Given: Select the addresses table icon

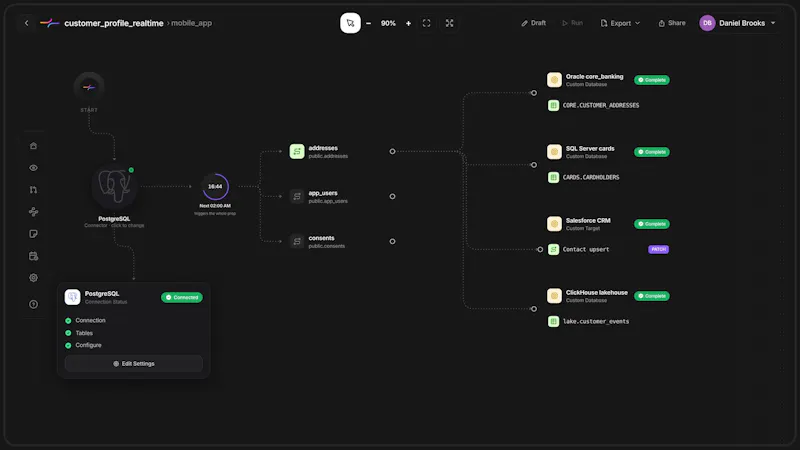Looking at the screenshot, I should click(x=297, y=152).
